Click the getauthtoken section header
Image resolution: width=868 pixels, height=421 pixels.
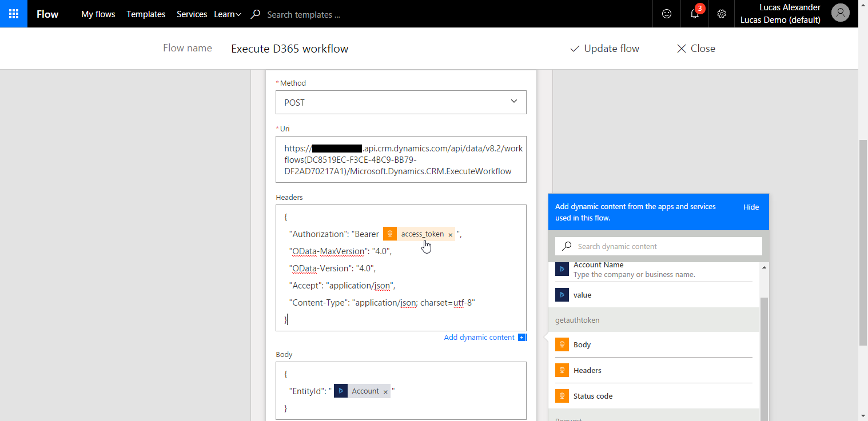pos(654,320)
